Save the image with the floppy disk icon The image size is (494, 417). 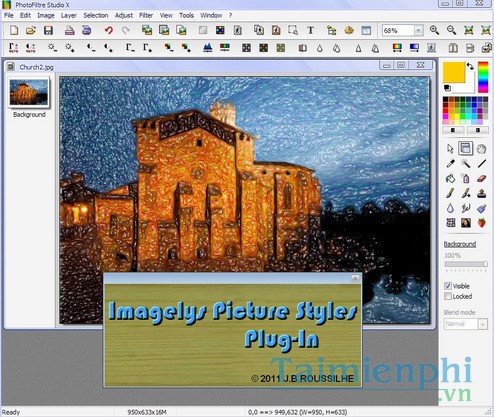48,30
